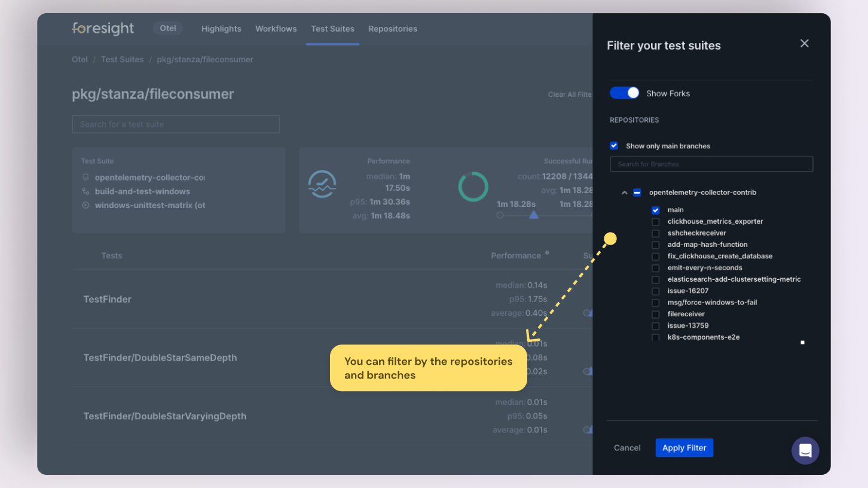The height and width of the screenshot is (488, 868).
Task: Check the issue-13759 branch
Action: 656,326
